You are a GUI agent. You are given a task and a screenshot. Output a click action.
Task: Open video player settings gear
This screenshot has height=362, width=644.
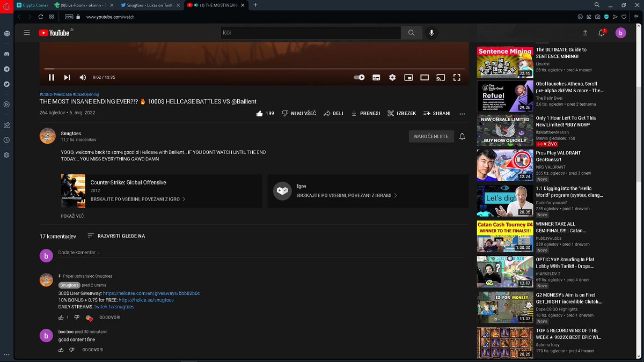pyautogui.click(x=392, y=77)
